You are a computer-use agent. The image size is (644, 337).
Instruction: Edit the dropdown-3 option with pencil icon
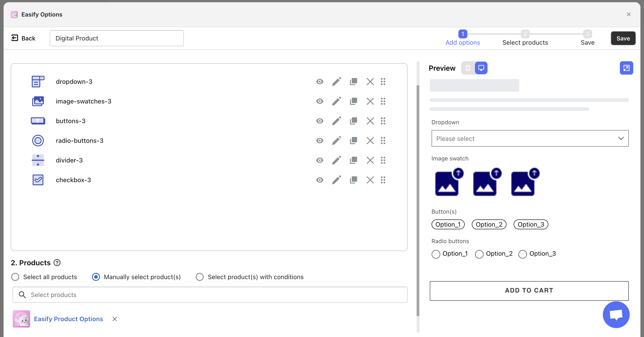(337, 82)
